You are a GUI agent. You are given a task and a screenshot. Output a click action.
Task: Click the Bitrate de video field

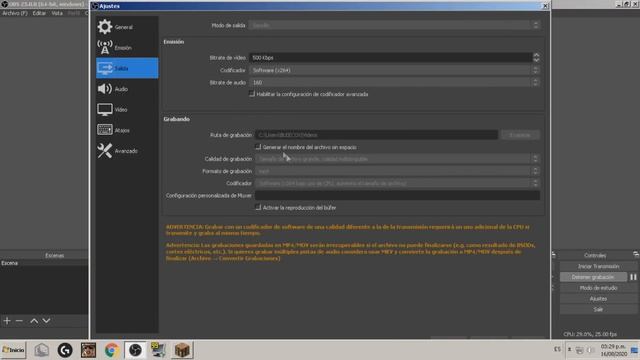pyautogui.click(x=391, y=58)
